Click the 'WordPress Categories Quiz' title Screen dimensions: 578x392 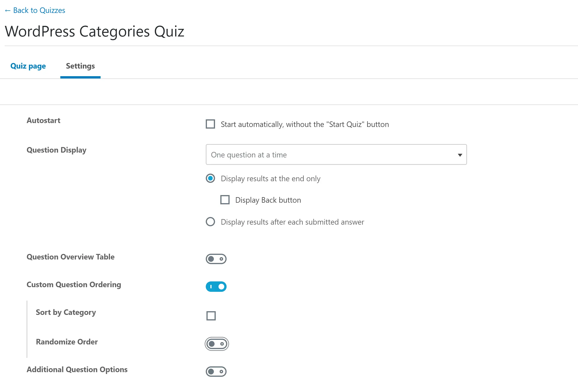pyautogui.click(x=95, y=32)
